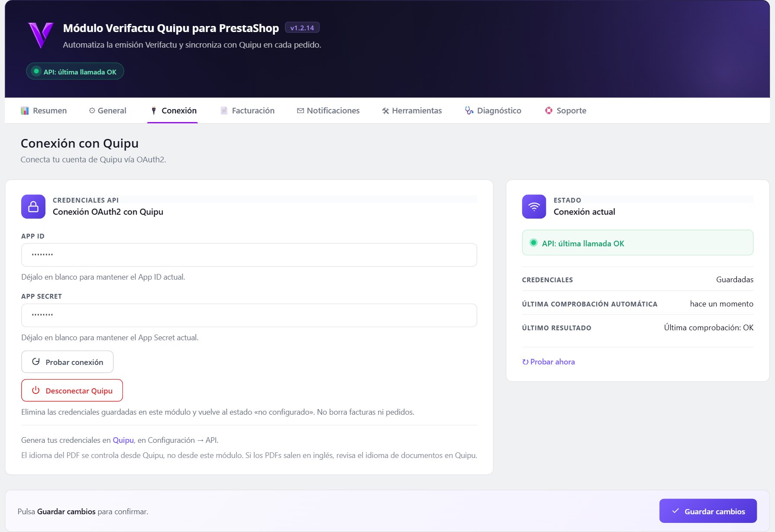Click the refresh icon in Probar conexión
The height and width of the screenshot is (532, 775).
tap(36, 361)
